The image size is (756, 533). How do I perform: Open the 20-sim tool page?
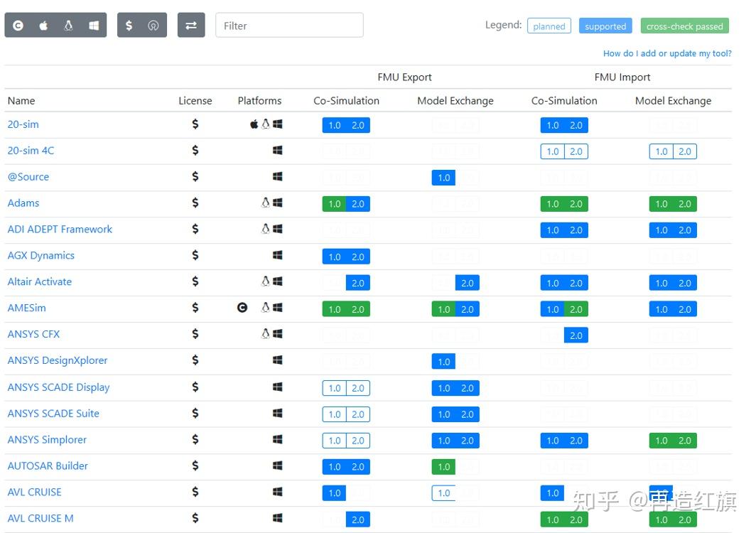pos(23,124)
